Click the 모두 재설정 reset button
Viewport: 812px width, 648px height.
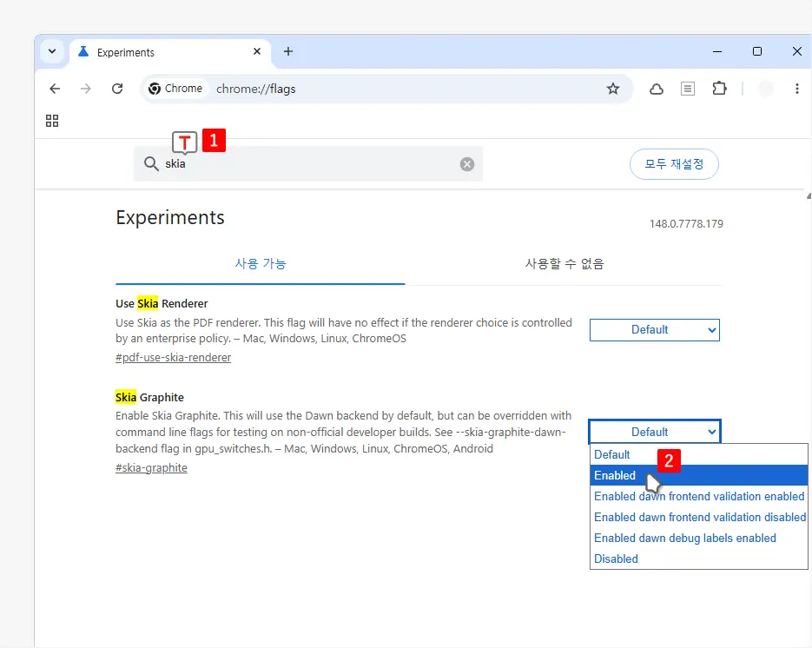pyautogui.click(x=674, y=164)
